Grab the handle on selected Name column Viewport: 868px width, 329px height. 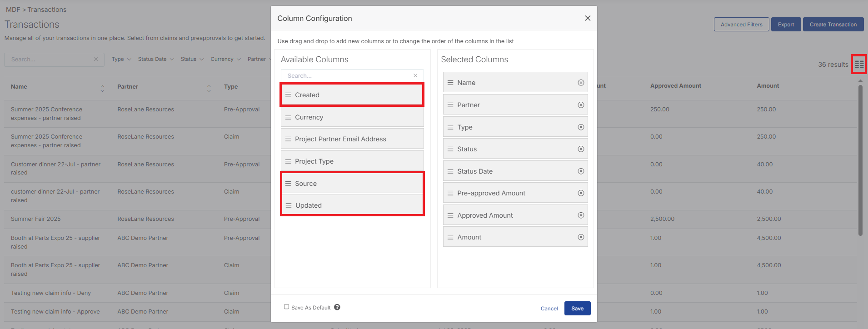[x=450, y=83]
